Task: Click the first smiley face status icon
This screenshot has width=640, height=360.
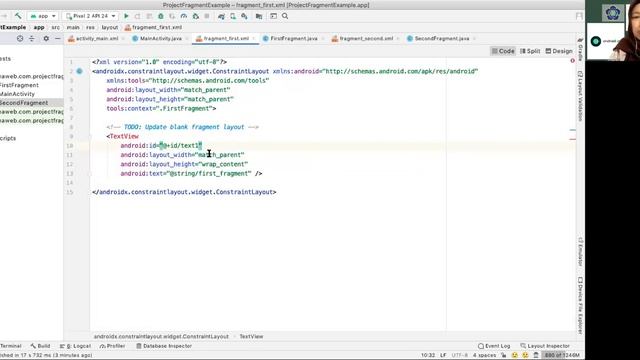Action: (515, 355)
